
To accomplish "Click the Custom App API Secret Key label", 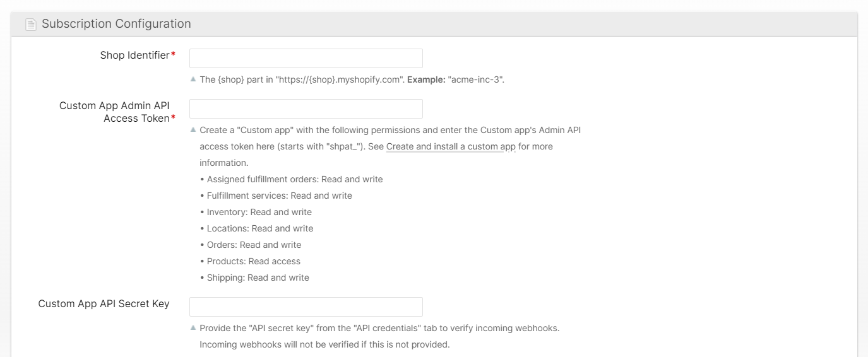I will 104,304.
